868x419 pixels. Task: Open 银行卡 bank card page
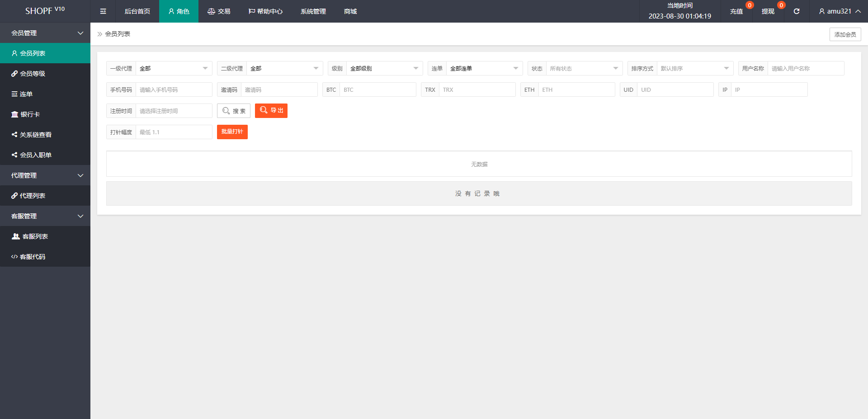click(30, 114)
